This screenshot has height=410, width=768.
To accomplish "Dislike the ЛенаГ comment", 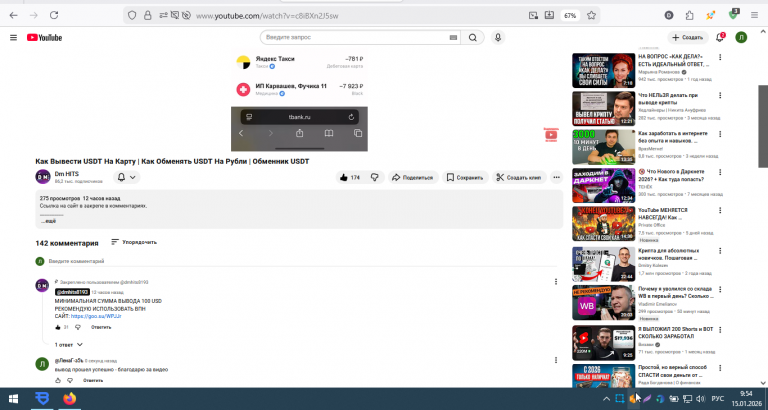I will (70, 381).
